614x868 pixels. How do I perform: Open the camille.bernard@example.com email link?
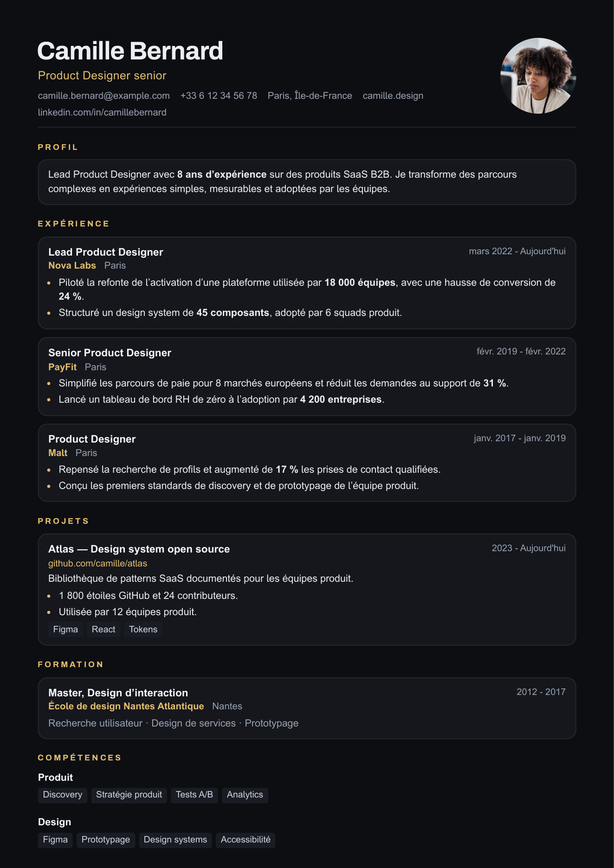point(104,96)
